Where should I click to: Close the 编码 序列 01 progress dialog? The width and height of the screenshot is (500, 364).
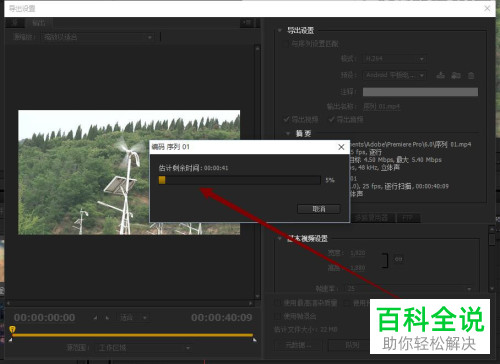point(341,147)
